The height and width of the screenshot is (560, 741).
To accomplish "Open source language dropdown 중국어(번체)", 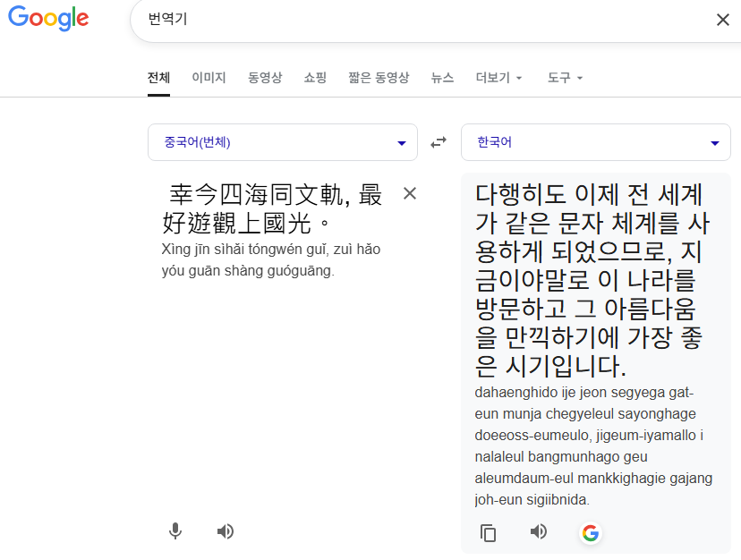I will point(283,142).
